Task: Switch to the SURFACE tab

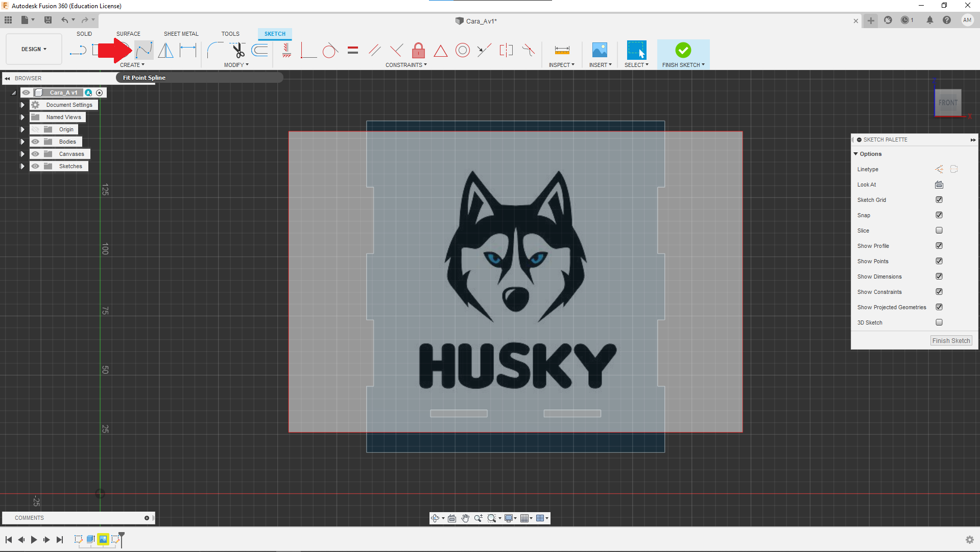Action: [x=128, y=34]
